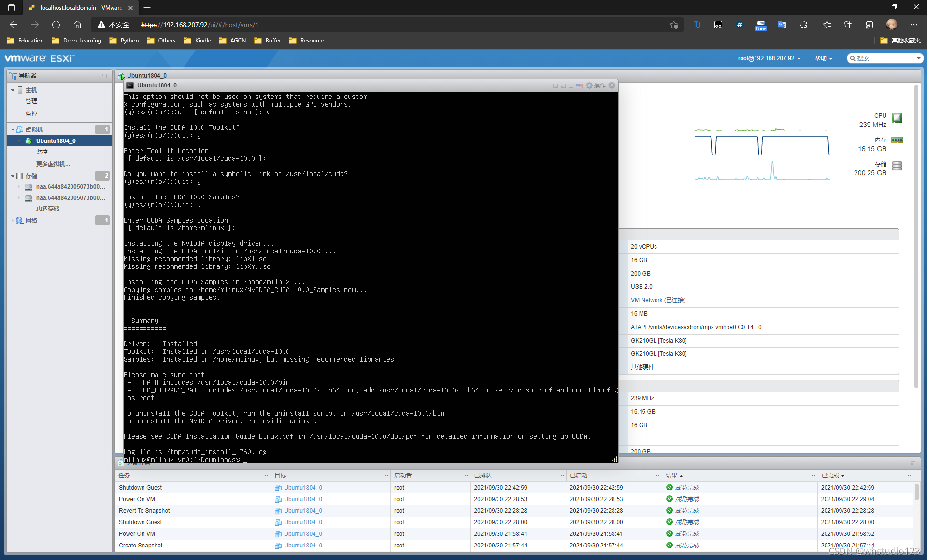The height and width of the screenshot is (560, 927).
Task: Open the 其他收藏夹 bookmarks folder
Action: 900,41
